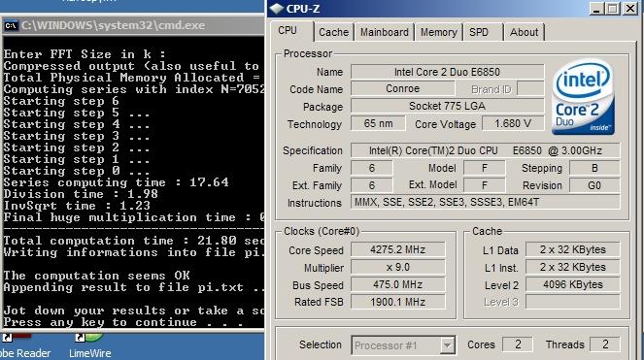Minimize the CPU-Z window

point(596,9)
